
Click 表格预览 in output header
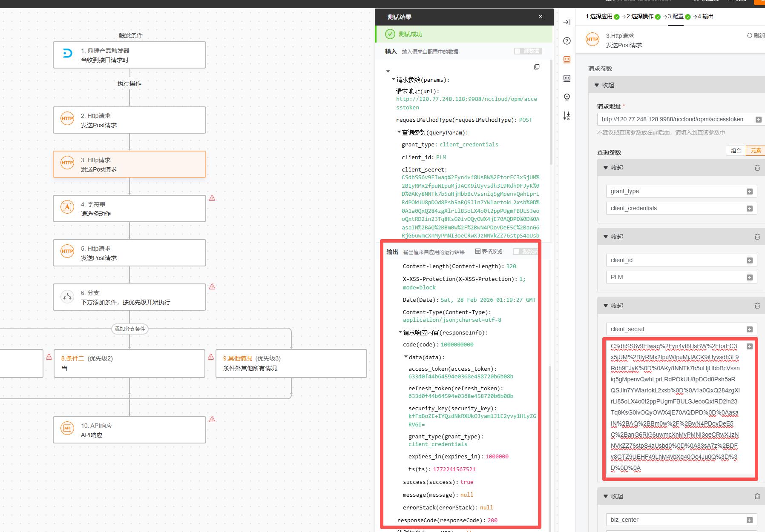click(x=489, y=252)
